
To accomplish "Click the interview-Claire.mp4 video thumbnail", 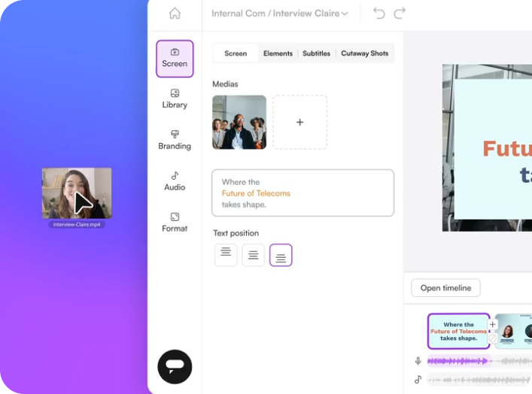I will point(77,193).
